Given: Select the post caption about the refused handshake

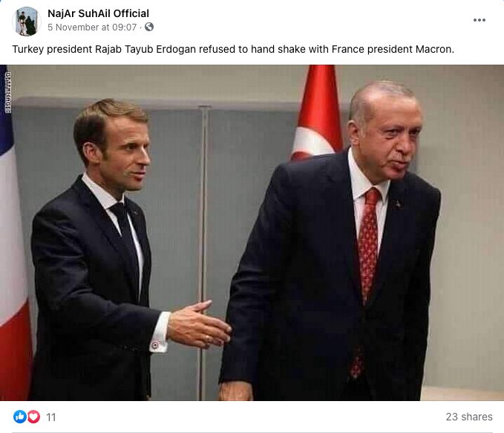Looking at the screenshot, I should pyautogui.click(x=233, y=49).
